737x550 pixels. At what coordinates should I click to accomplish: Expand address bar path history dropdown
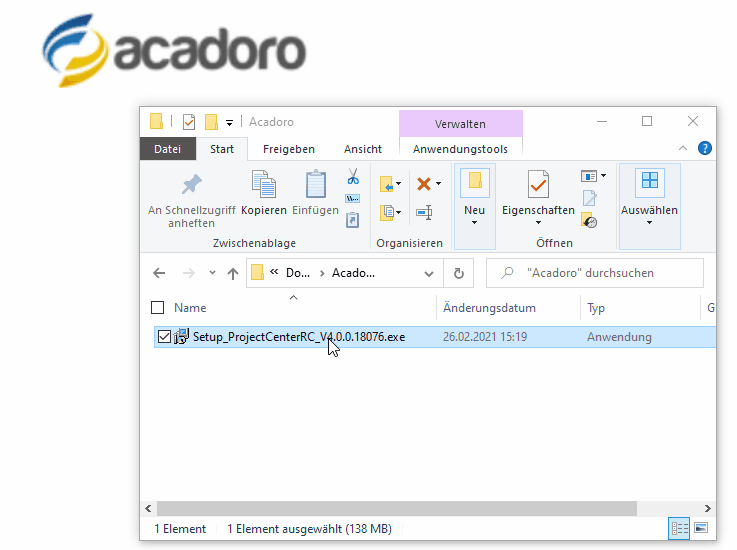[429, 273]
